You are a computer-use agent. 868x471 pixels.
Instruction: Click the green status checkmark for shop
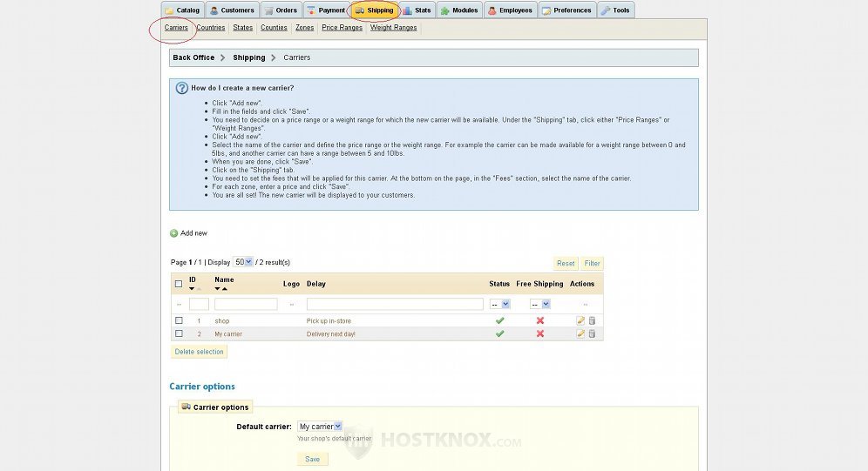pyautogui.click(x=499, y=320)
